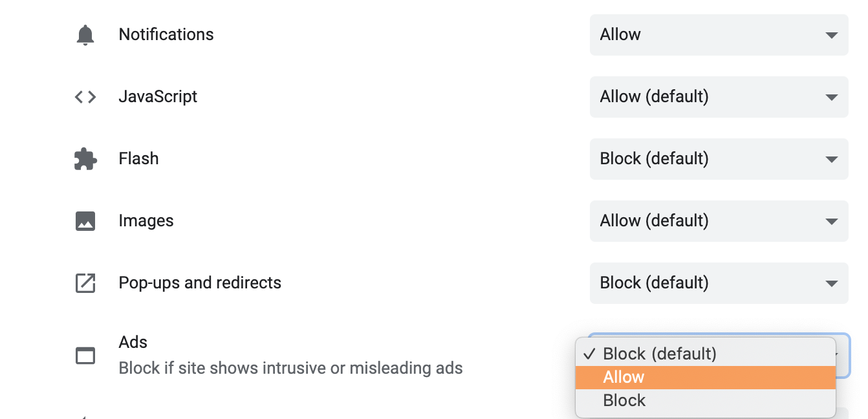Click the Ads window icon

(85, 356)
